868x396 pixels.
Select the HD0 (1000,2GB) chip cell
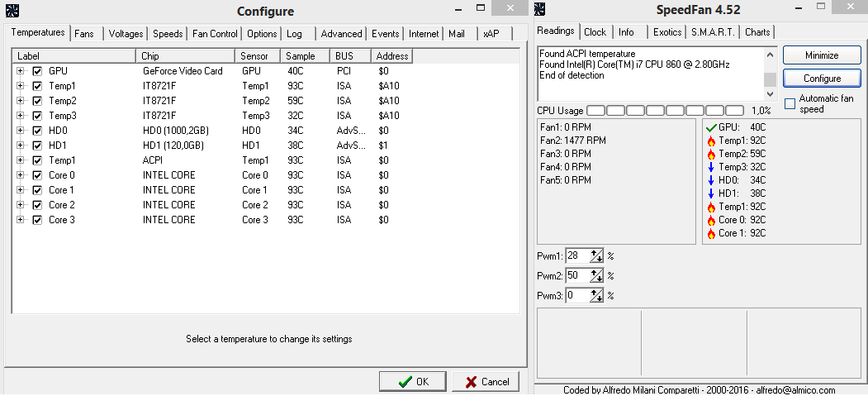coord(176,131)
